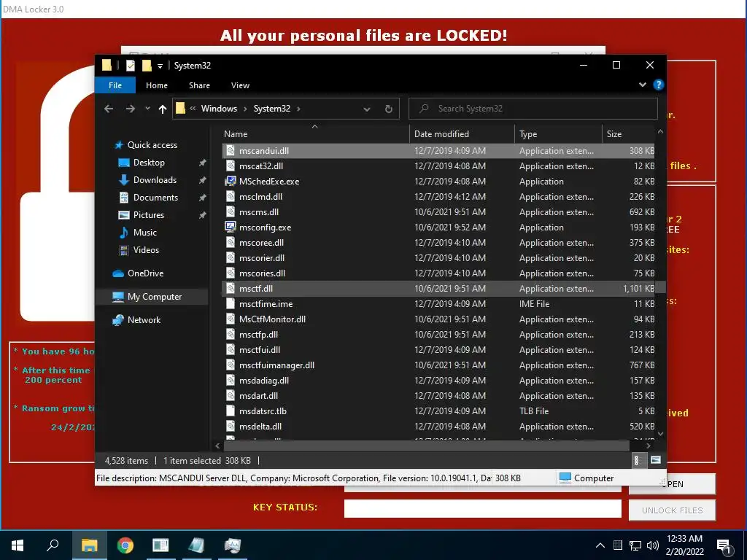Screen dimensions: 747x560
Task: Open taskbar Search magnifier
Action: [x=53, y=545]
